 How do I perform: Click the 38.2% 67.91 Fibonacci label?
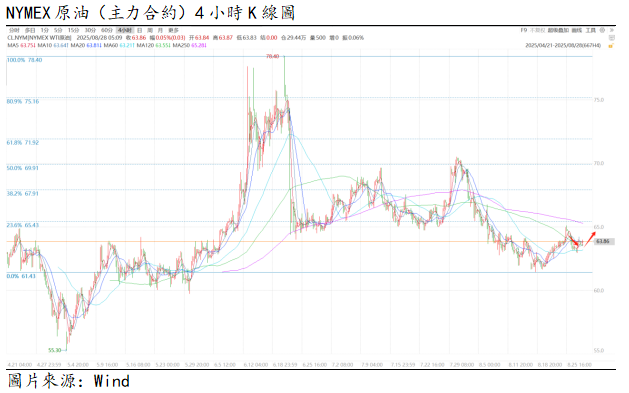(23, 194)
